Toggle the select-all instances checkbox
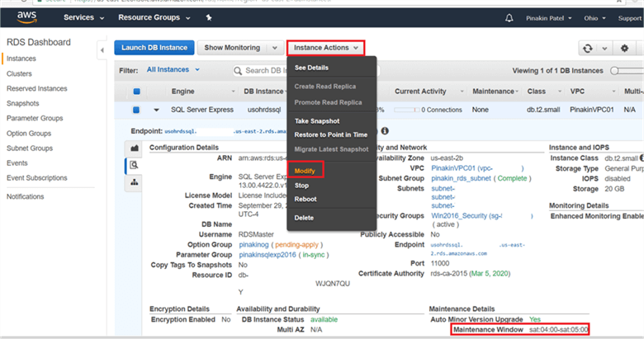This screenshot has height=339, width=644. tap(137, 92)
